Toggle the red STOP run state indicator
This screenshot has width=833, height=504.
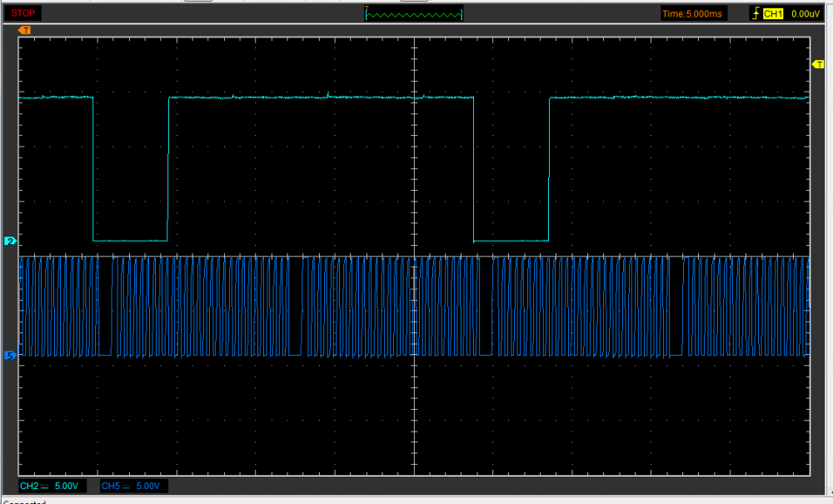(22, 13)
